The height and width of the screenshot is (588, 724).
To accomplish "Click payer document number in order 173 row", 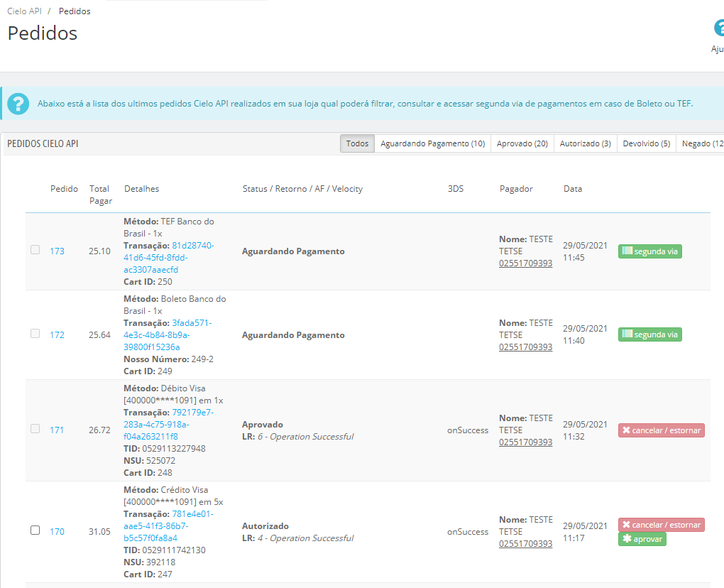I will click(525, 263).
